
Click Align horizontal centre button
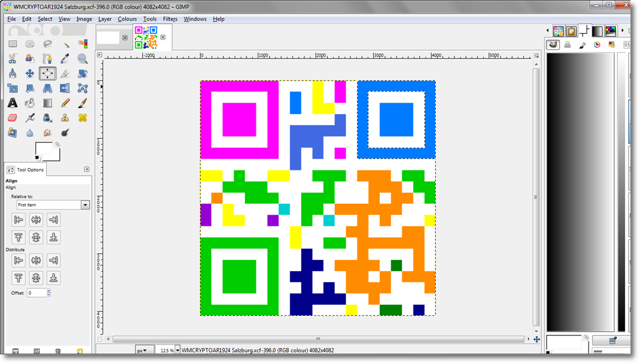pos(36,220)
